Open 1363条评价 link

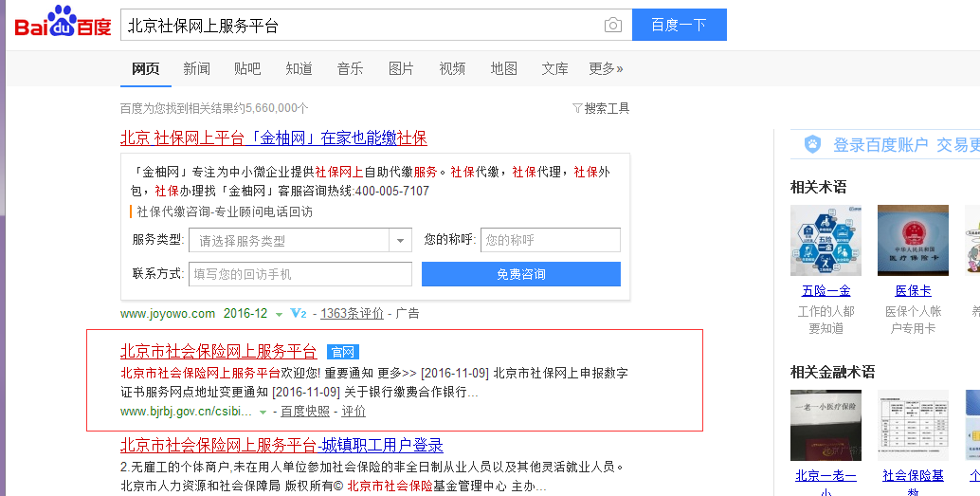coord(352,313)
